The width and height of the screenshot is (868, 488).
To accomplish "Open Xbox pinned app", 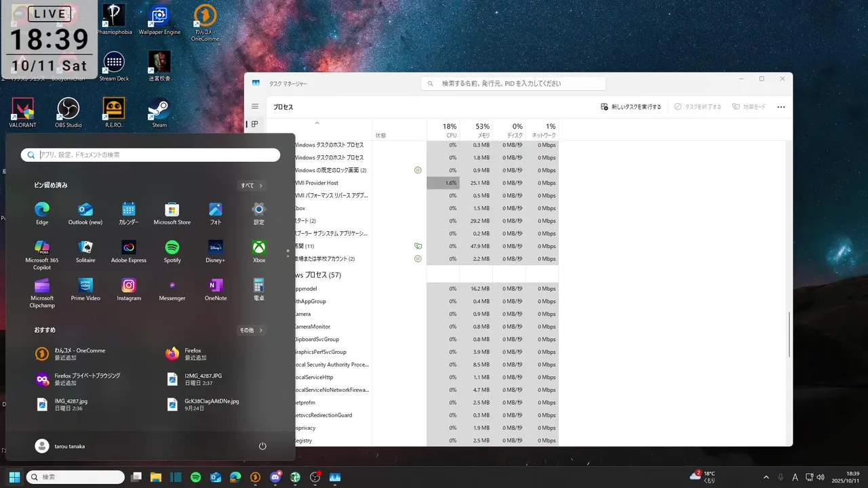I will tap(259, 251).
